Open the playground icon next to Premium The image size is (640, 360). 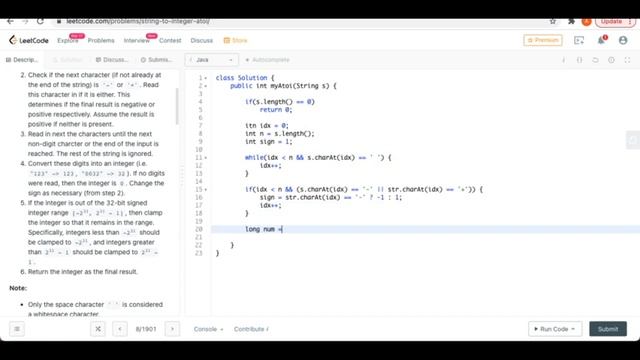click(x=579, y=40)
